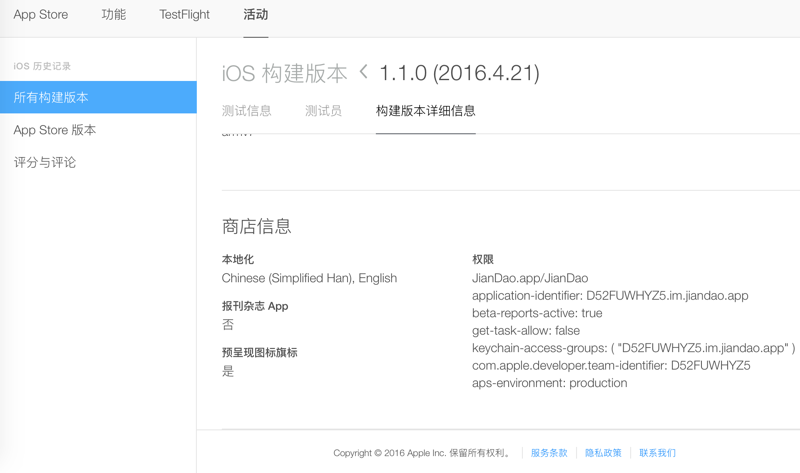This screenshot has width=800, height=473.
Task: Click the text Chinese (Simplified Han), English
Action: pos(309,278)
